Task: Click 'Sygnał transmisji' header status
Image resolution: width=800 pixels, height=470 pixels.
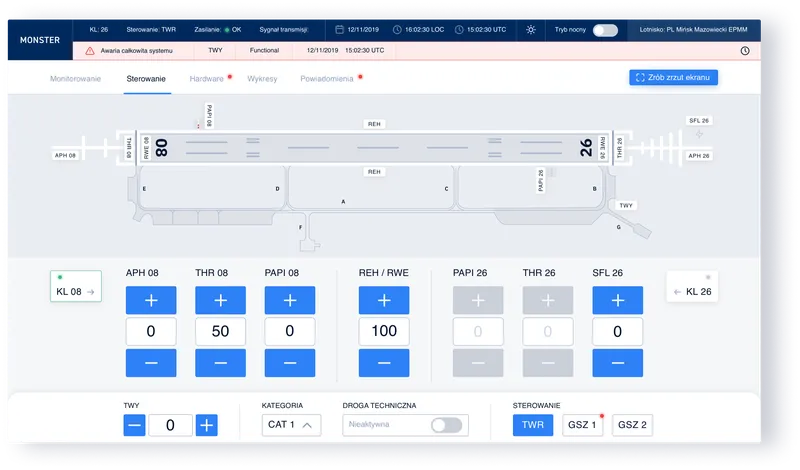Action: 284,30
